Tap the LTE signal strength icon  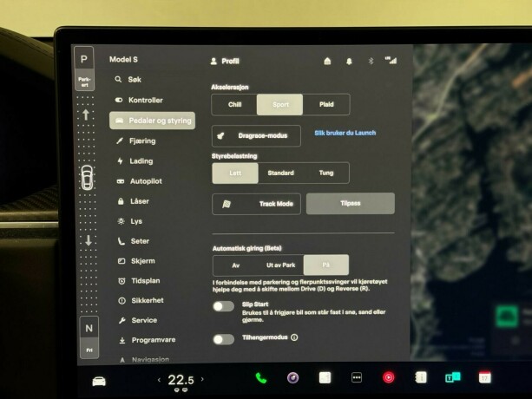[x=391, y=61]
